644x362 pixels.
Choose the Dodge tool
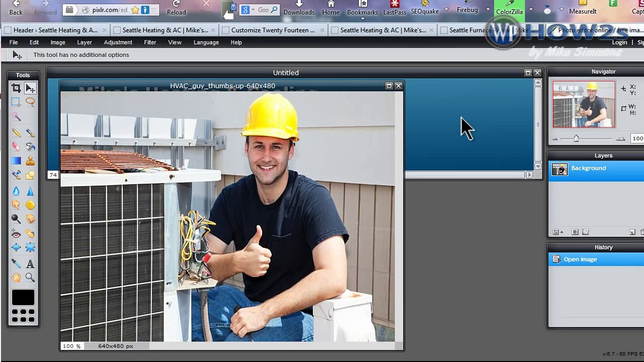point(16,219)
